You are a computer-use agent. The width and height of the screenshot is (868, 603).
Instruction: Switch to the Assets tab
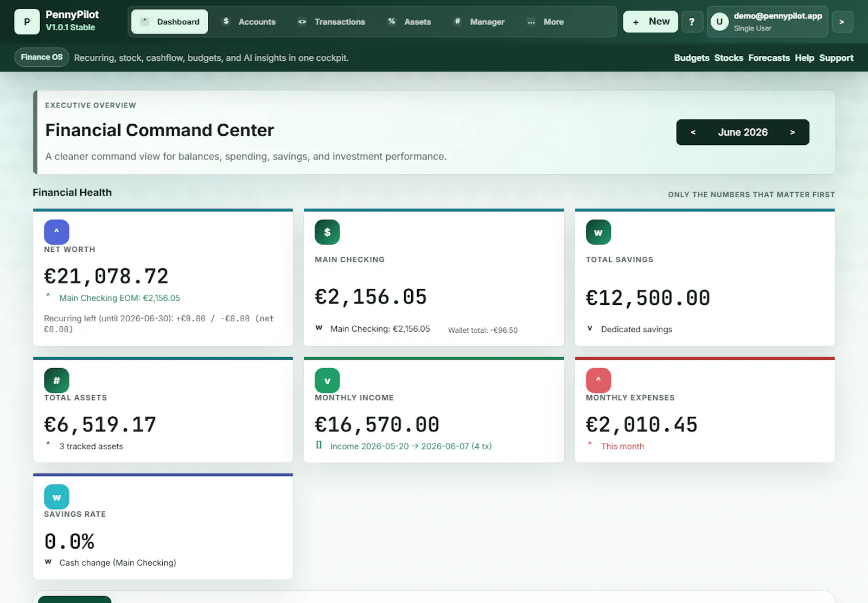coord(409,22)
